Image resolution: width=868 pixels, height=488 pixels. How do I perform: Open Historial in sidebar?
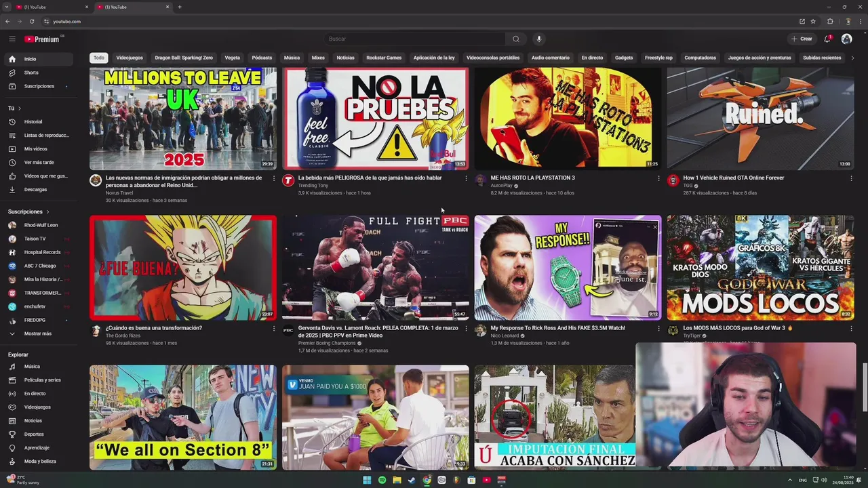[39, 122]
